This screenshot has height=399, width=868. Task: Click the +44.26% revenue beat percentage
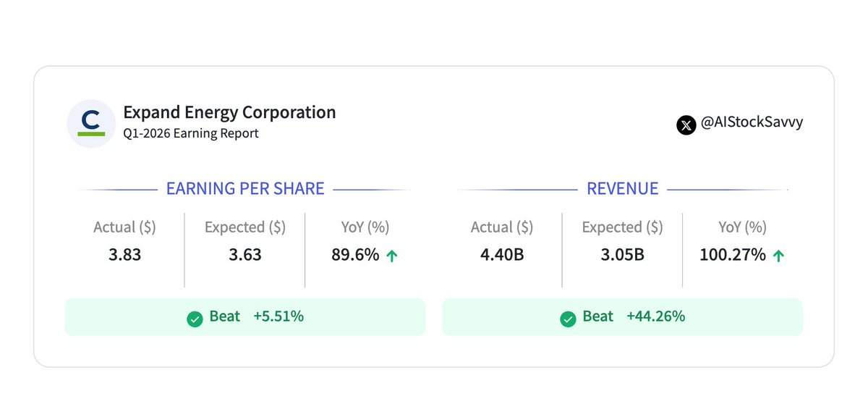pos(655,316)
